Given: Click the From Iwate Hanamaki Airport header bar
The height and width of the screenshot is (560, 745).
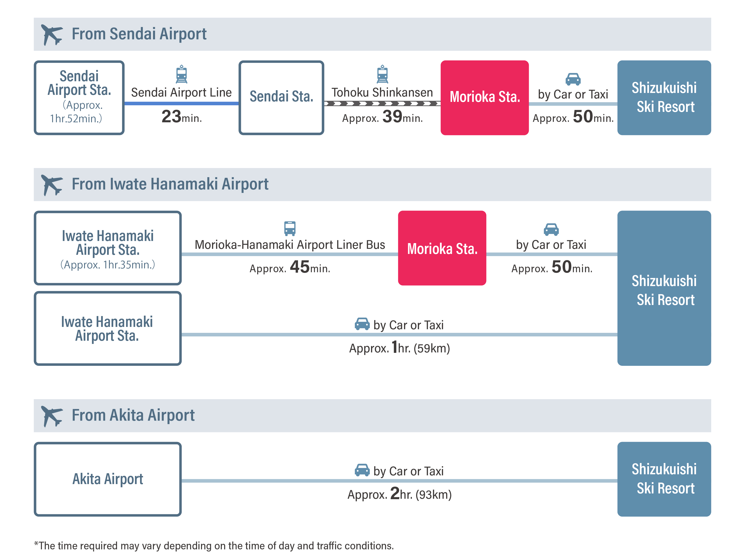Looking at the screenshot, I should point(372,184).
